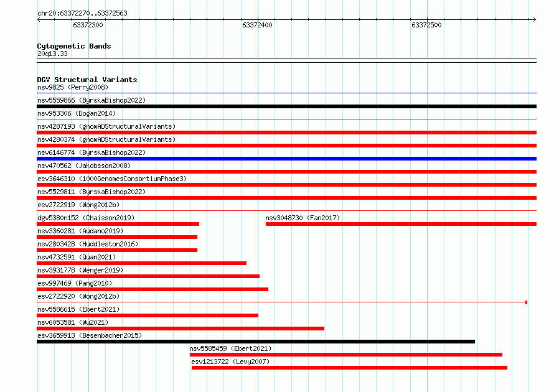Click the DGV Structural Variants track title
This screenshot has width=554, height=392.
pos(87,80)
